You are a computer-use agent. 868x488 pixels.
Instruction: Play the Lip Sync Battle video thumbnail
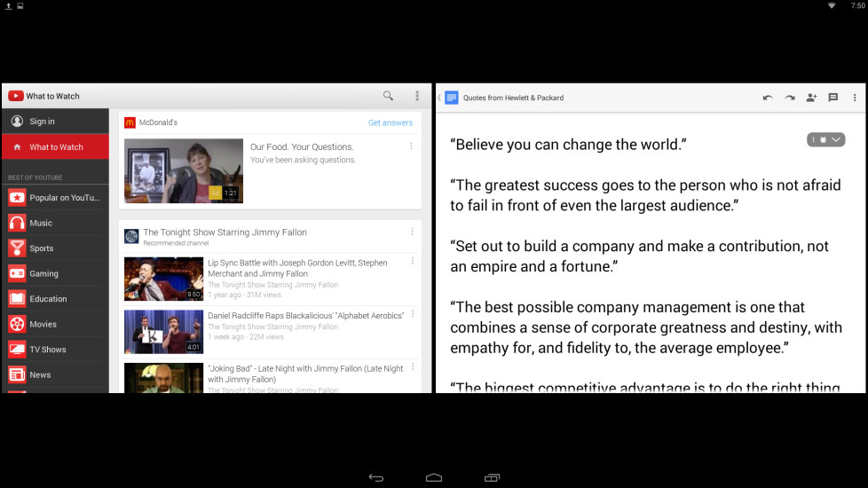click(x=163, y=279)
